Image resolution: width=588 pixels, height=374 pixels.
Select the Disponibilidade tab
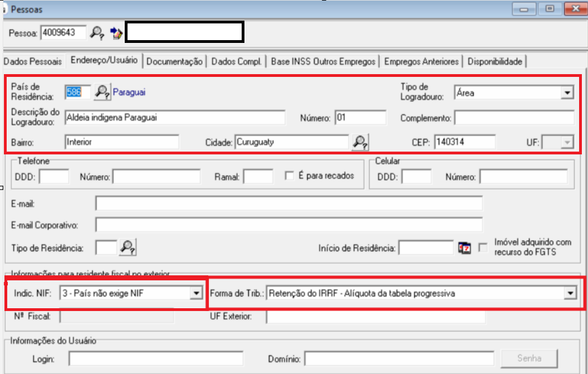[494, 62]
